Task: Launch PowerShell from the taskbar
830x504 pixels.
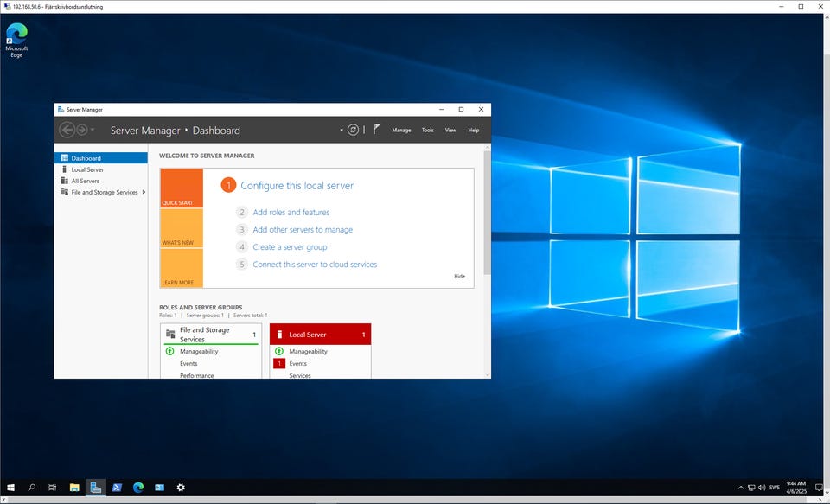Action: coord(117,488)
